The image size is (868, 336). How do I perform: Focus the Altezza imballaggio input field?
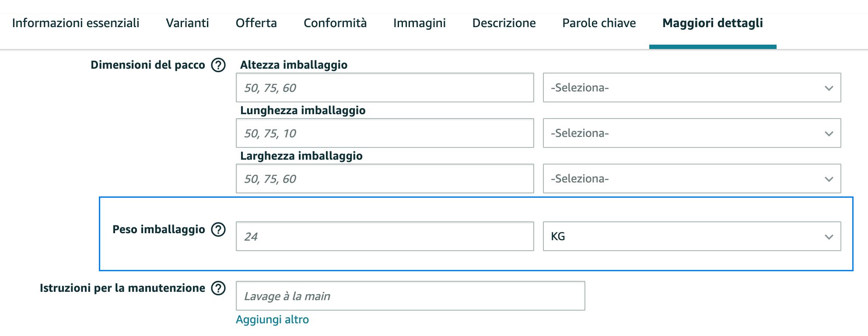[x=385, y=87]
